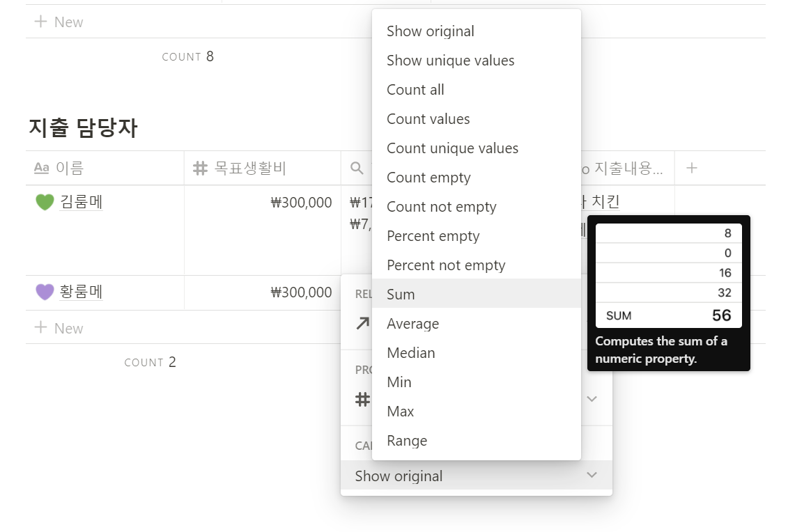This screenshot has width=811, height=532.
Task: Expand the property dropdown chevron
Action: 592,398
